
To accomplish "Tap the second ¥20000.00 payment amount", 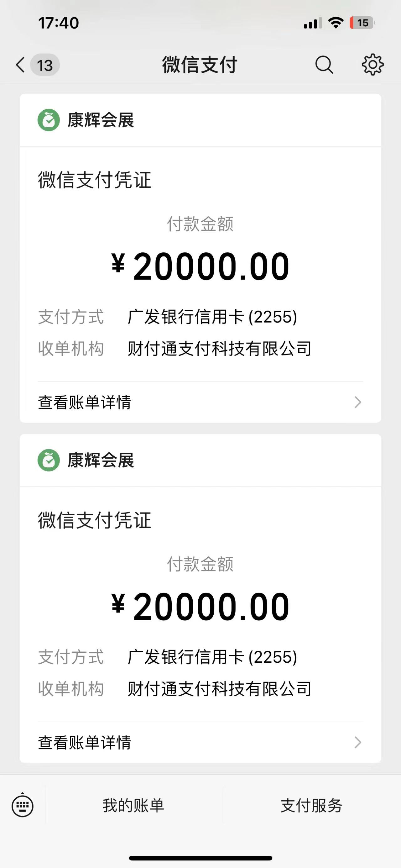I will click(x=200, y=607).
